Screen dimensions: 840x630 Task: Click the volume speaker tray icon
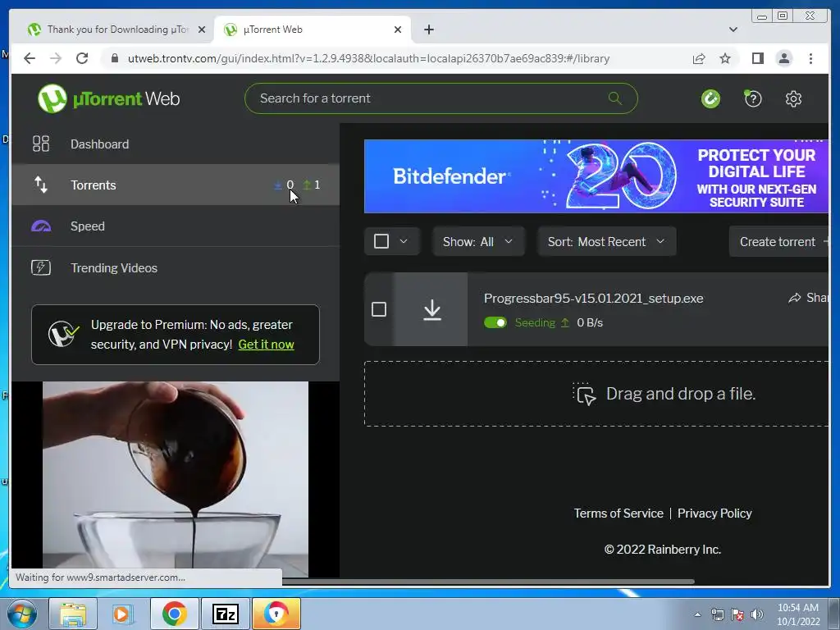[756, 614]
